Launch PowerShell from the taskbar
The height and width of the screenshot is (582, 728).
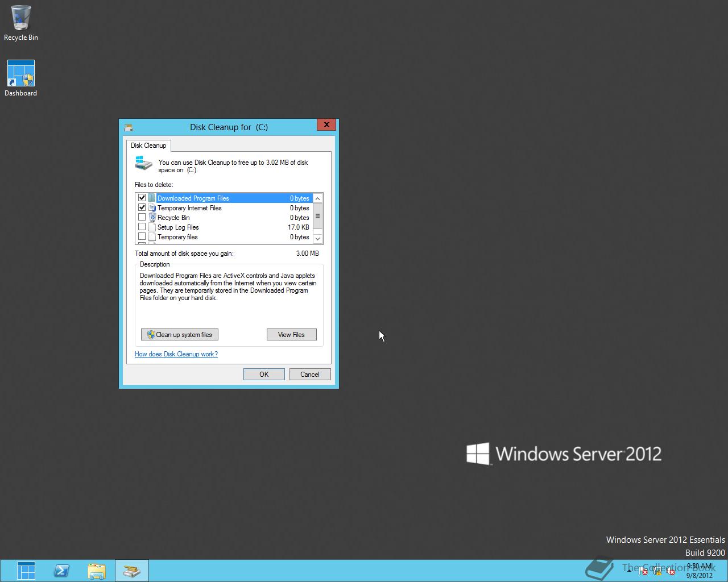click(x=61, y=571)
